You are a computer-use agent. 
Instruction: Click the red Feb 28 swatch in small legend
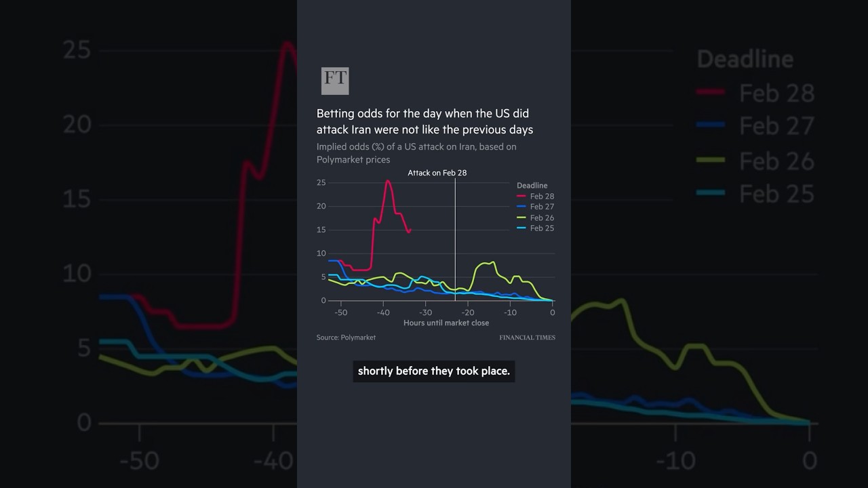tap(521, 197)
